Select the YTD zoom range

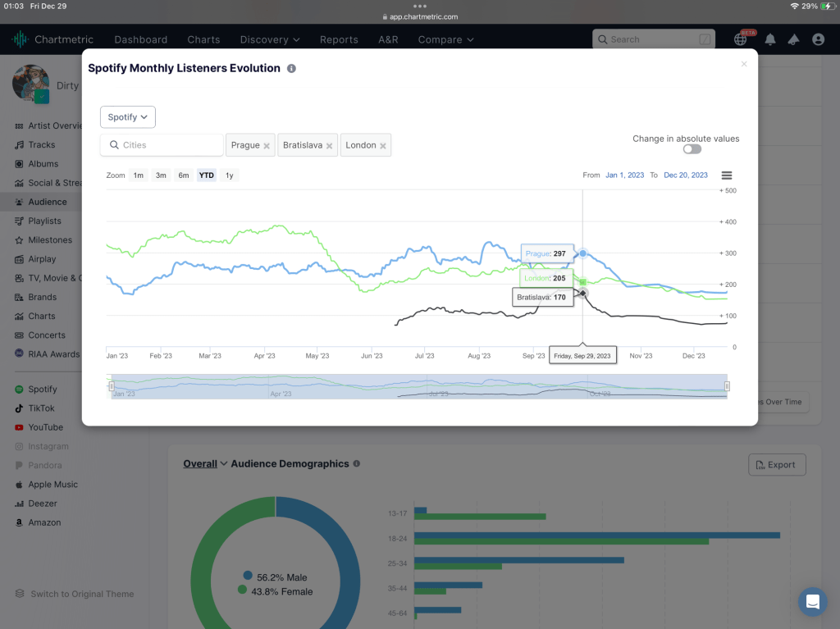click(207, 175)
